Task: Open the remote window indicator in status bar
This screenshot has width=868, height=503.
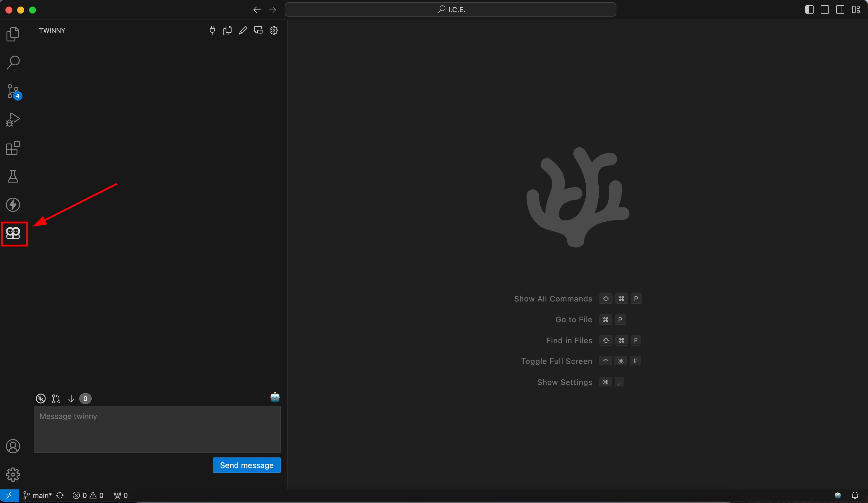Action: click(9, 495)
